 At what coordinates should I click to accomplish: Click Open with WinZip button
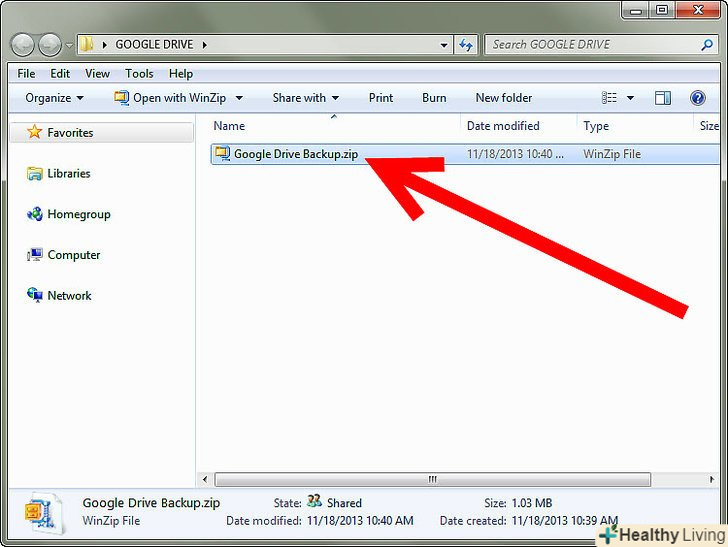170,98
